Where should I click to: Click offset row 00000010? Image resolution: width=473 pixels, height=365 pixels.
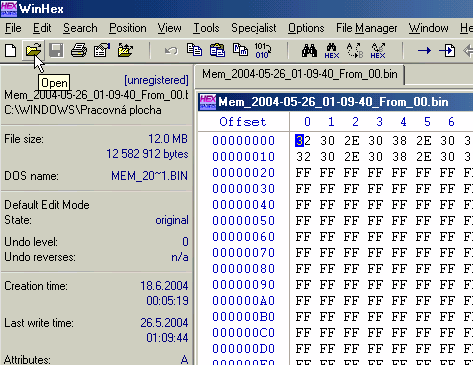tap(243, 157)
